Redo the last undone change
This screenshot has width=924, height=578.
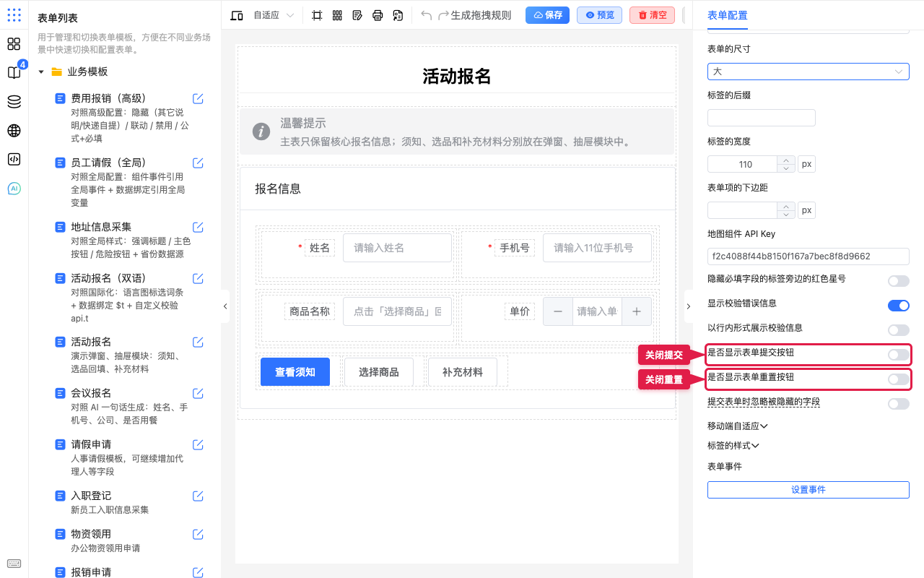(444, 15)
